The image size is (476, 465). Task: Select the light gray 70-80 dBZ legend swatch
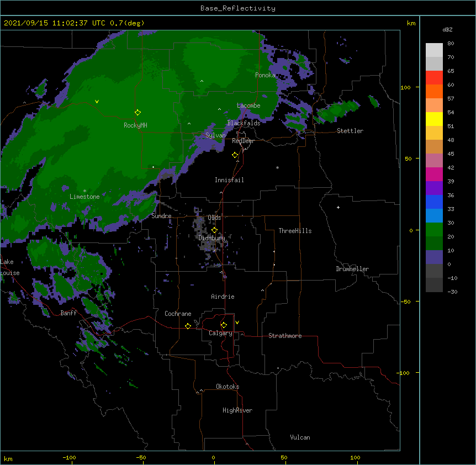pyautogui.click(x=434, y=50)
